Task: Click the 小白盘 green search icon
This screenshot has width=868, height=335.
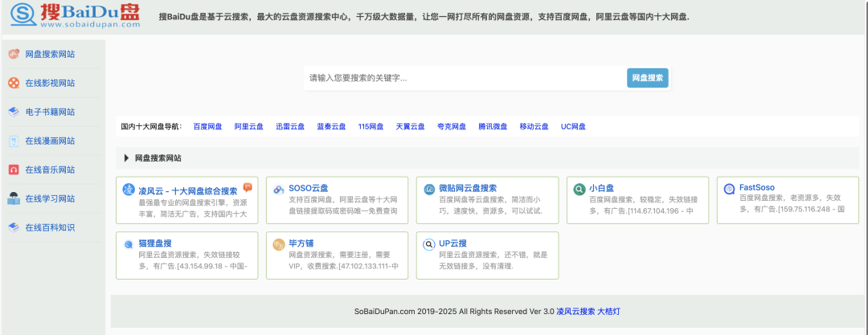Action: [579, 190]
